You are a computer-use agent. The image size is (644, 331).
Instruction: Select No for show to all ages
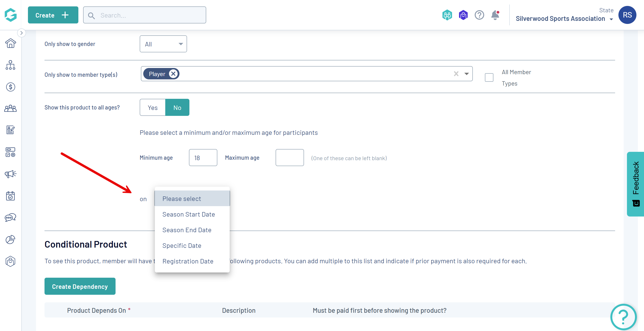pyautogui.click(x=177, y=108)
